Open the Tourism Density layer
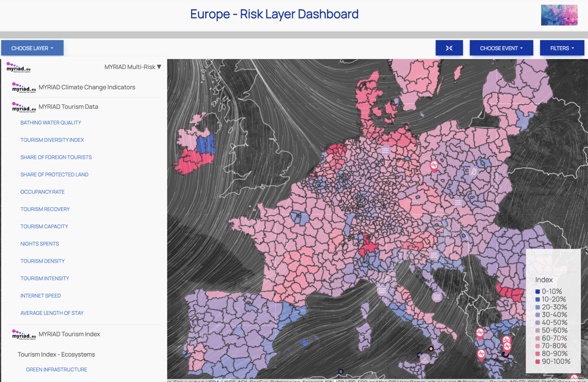 [x=42, y=261]
